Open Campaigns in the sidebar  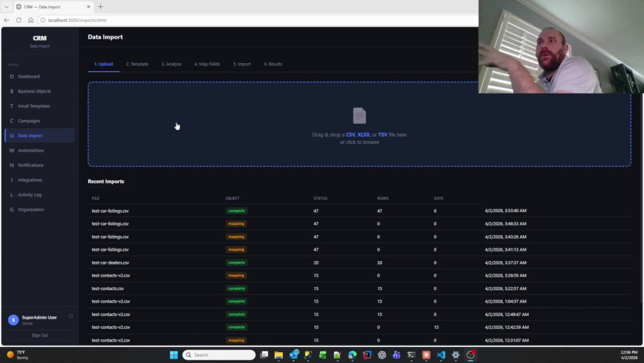tap(39, 121)
